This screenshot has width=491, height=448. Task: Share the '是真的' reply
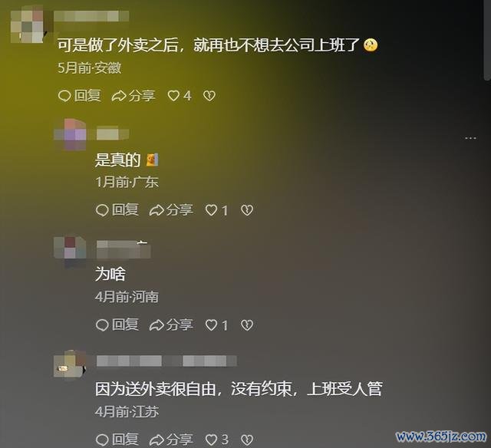click(171, 210)
